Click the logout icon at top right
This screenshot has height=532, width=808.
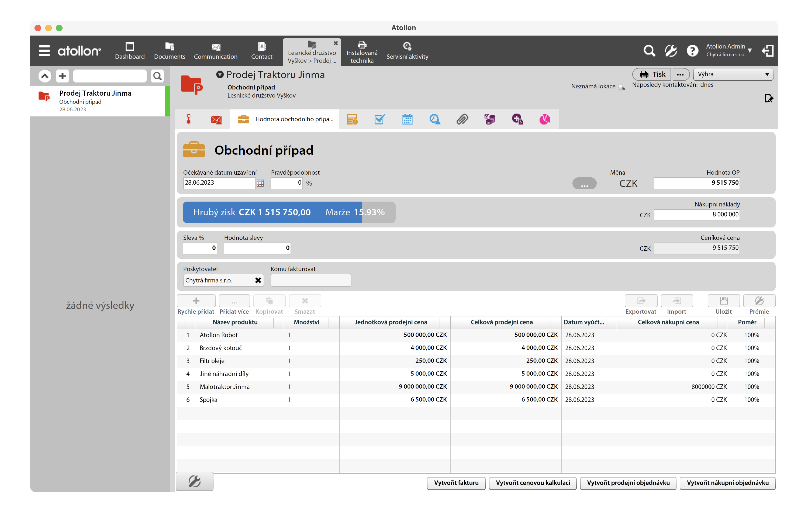768,51
